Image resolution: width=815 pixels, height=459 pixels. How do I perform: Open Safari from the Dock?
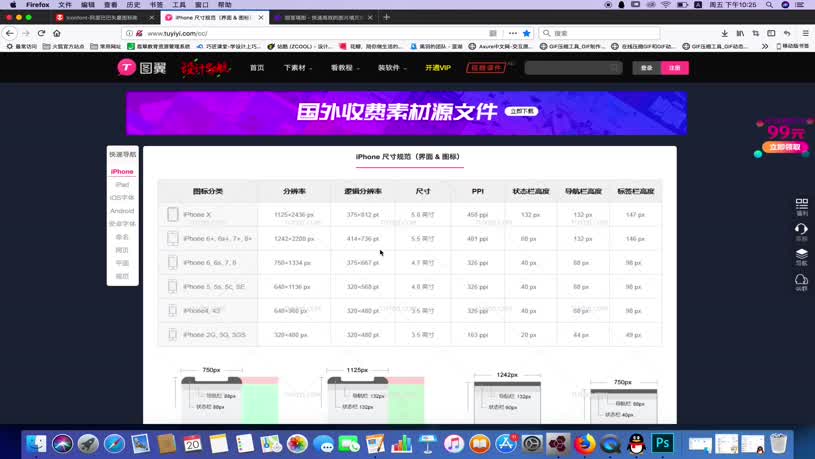tap(114, 443)
